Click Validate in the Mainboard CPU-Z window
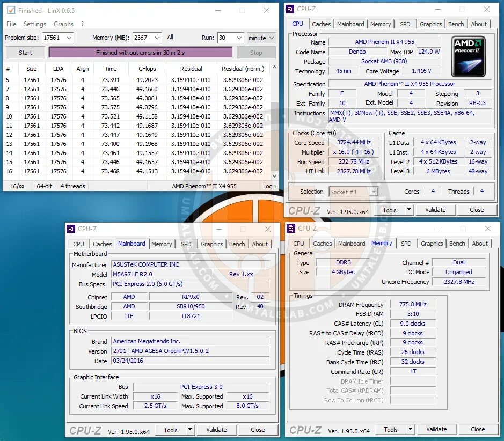 click(x=216, y=429)
